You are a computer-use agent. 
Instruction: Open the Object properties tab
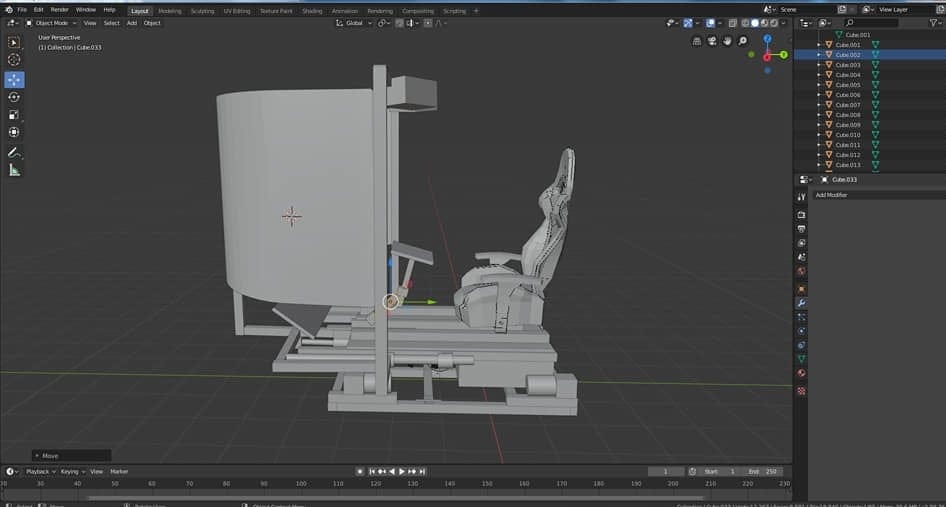pos(801,289)
